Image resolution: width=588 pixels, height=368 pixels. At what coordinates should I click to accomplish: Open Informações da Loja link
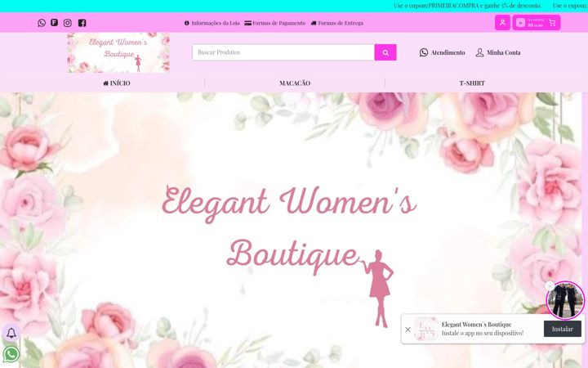(x=212, y=23)
